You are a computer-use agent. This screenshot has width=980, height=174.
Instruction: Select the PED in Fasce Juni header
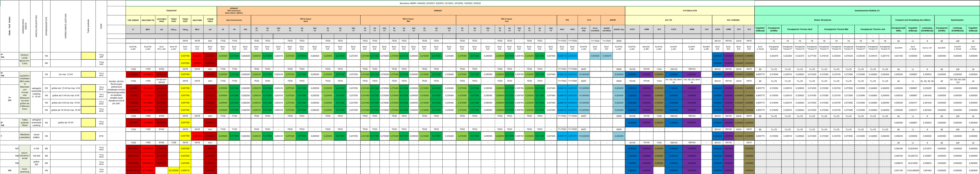(x=506, y=20)
